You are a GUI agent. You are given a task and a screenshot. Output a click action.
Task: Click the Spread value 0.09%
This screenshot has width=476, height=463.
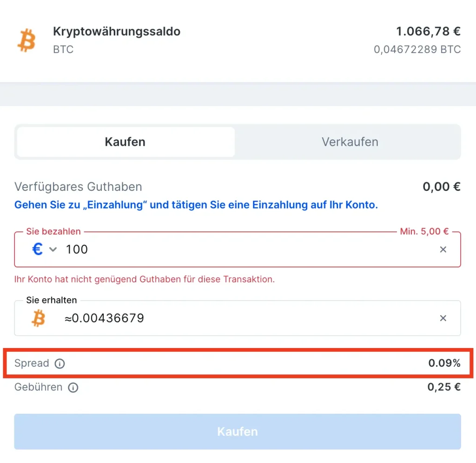coord(444,363)
